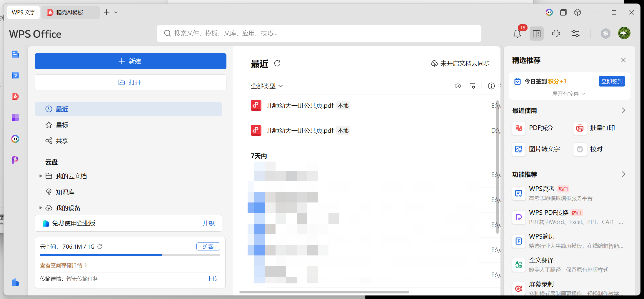
Task: Click the 扩容 button
Action: pos(208,247)
